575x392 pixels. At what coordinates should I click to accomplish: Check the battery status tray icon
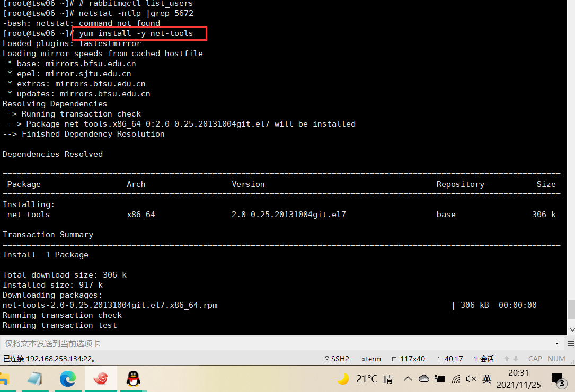440,379
